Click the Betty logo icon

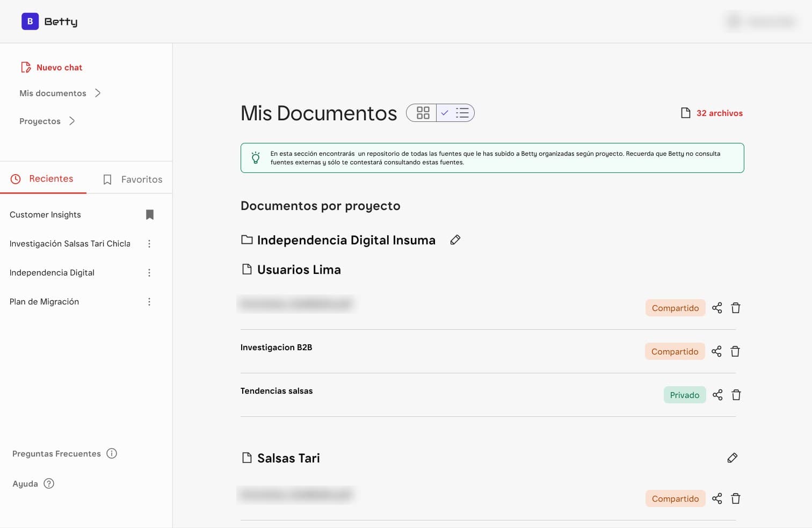[30, 21]
